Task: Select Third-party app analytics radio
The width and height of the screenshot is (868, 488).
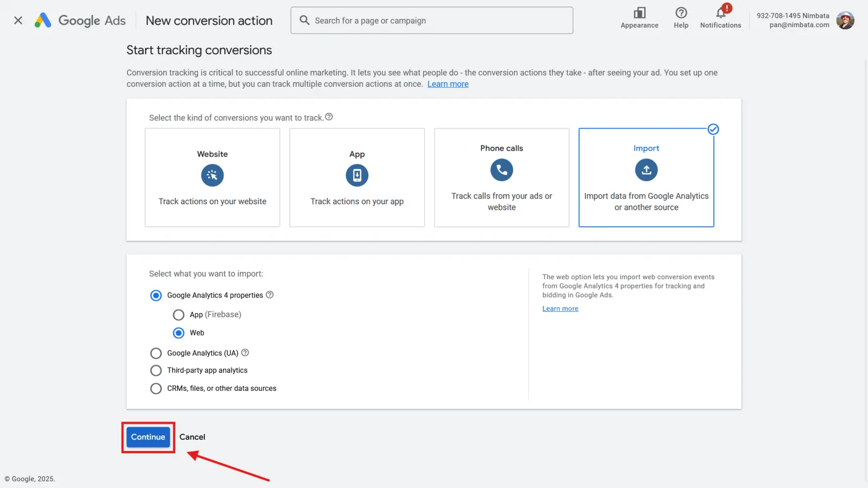Action: (156, 370)
